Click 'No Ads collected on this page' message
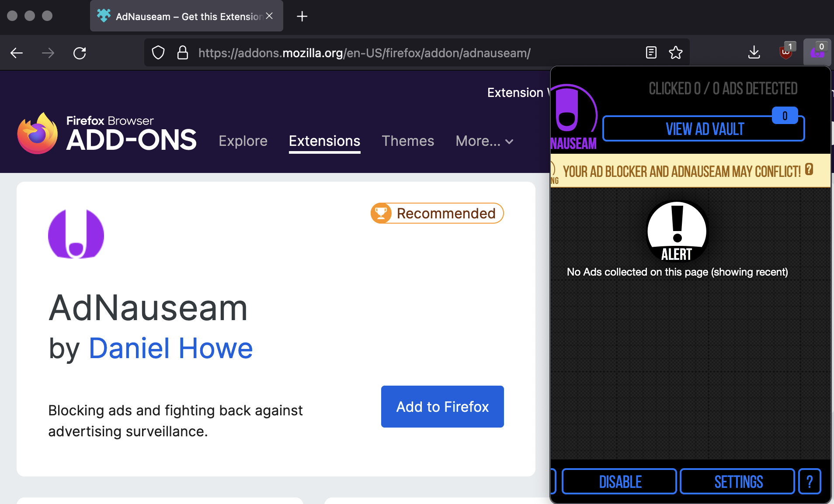Viewport: 834px width, 504px height. 678,272
